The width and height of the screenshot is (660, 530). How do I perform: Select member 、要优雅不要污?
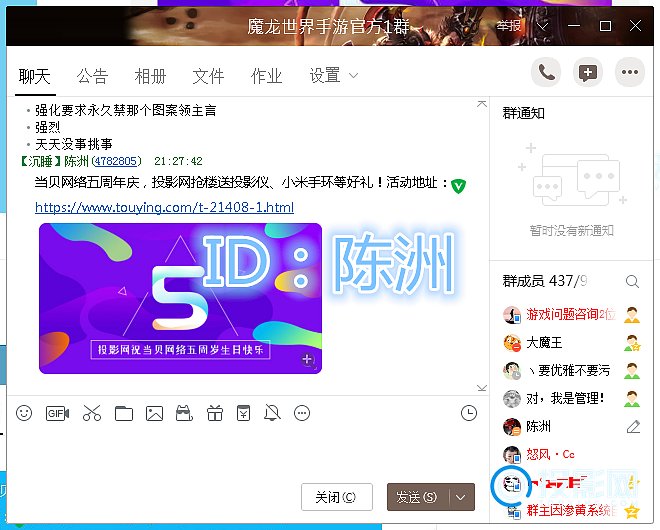[572, 371]
